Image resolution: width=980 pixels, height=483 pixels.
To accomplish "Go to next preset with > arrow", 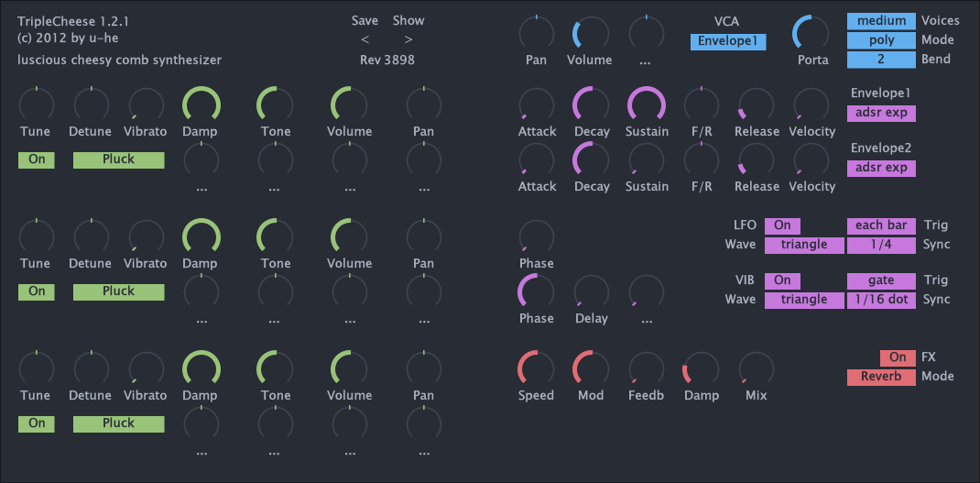I will (408, 39).
